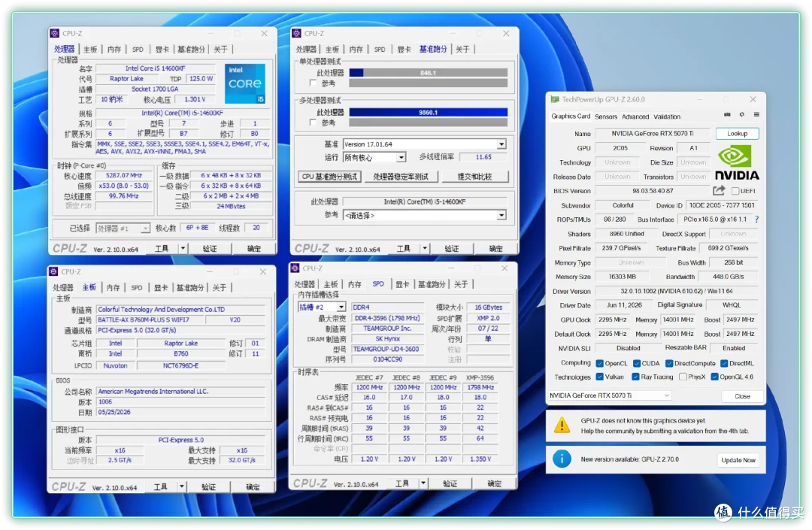The width and height of the screenshot is (812, 530).
Task: Click 验证 in CPU-Z processor window
Action: [x=210, y=248]
